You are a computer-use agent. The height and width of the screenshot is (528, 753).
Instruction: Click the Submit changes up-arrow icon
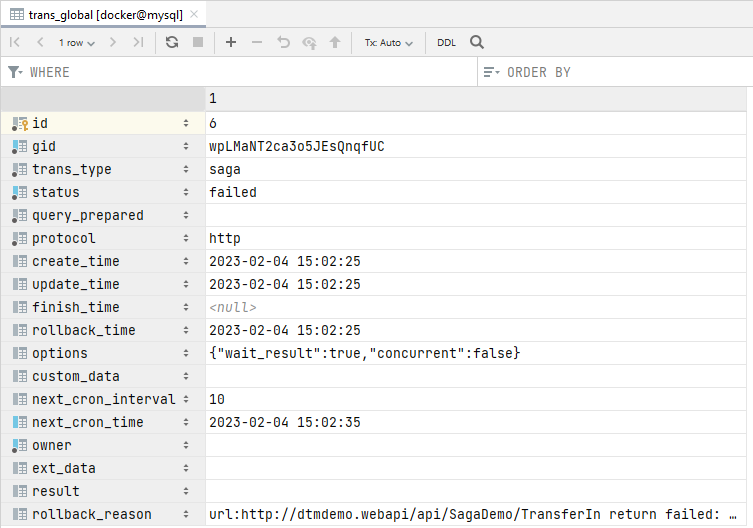pos(335,42)
